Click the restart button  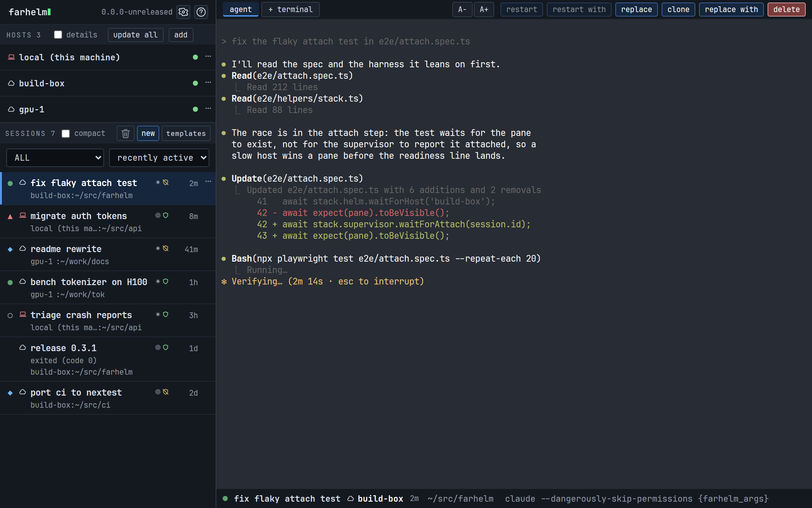click(x=521, y=10)
